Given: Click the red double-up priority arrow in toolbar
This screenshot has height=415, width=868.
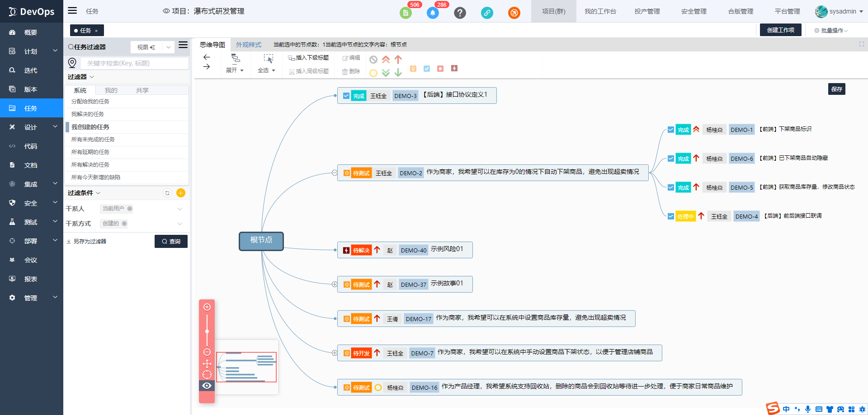Looking at the screenshot, I should pyautogui.click(x=386, y=60).
